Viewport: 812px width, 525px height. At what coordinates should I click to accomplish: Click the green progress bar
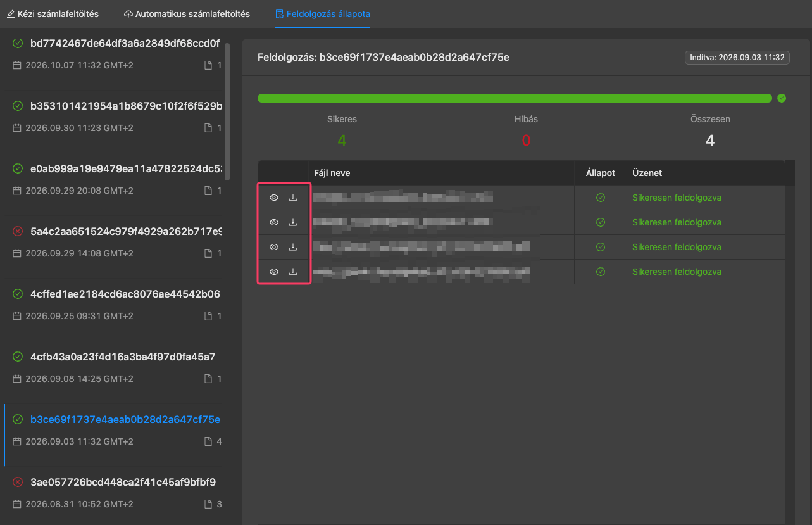tap(515, 98)
